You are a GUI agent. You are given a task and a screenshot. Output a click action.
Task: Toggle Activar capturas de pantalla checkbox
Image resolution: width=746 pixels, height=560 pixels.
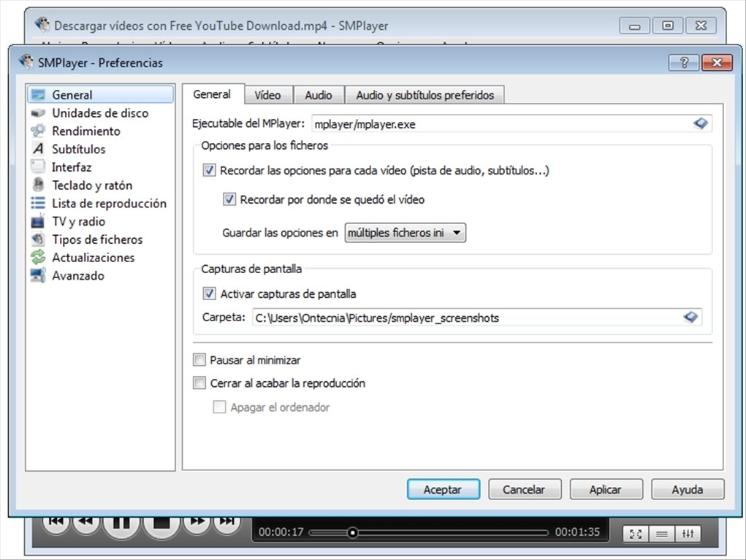[x=209, y=294]
